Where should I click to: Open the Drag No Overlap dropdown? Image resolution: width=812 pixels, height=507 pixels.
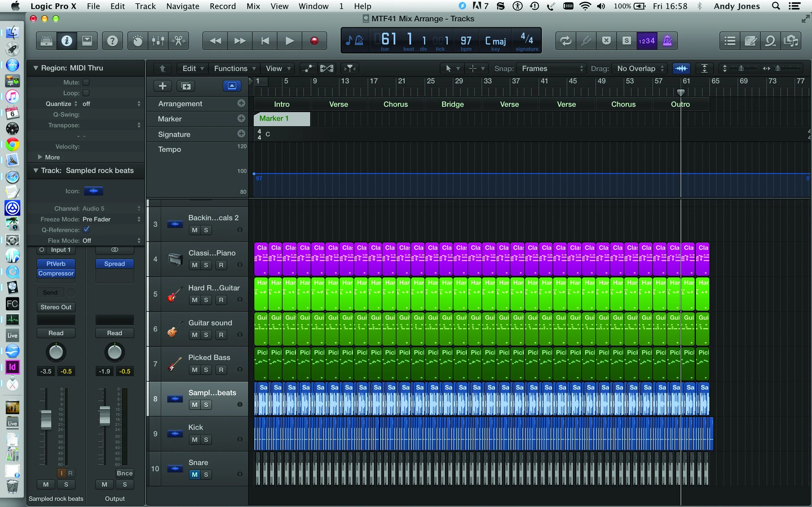639,68
